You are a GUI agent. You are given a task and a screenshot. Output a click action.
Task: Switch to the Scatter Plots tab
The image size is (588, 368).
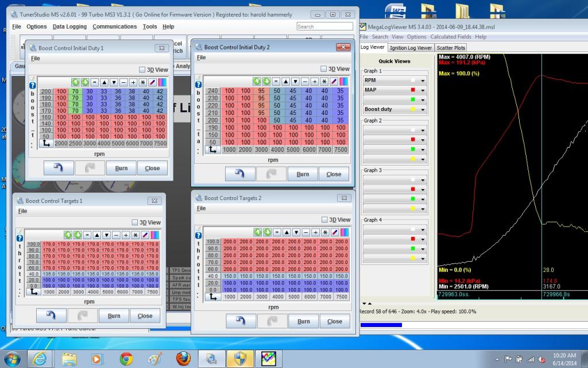click(x=451, y=48)
